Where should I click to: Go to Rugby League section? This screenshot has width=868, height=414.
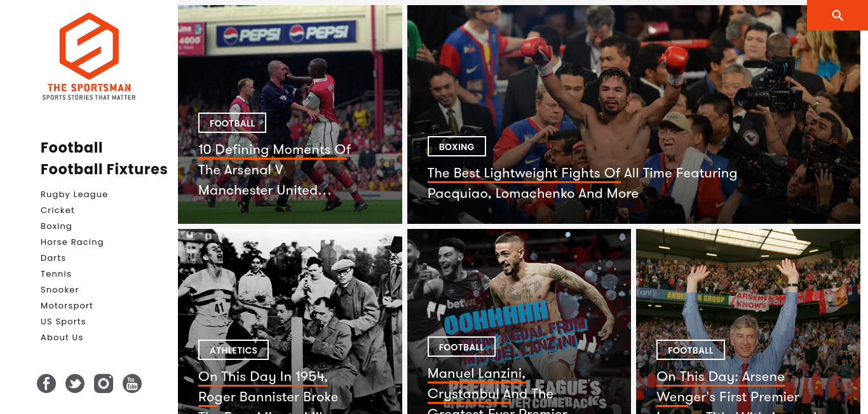point(74,195)
